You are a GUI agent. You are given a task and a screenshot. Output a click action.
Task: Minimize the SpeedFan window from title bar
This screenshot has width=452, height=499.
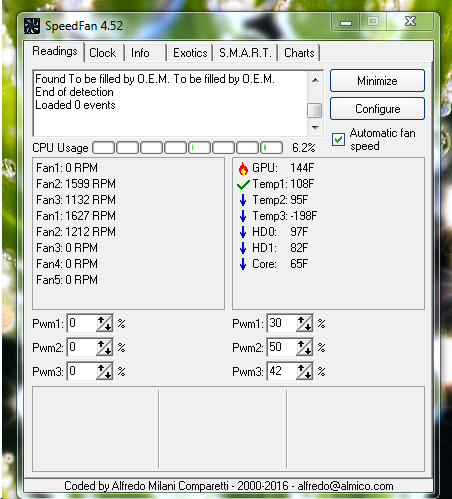point(346,23)
